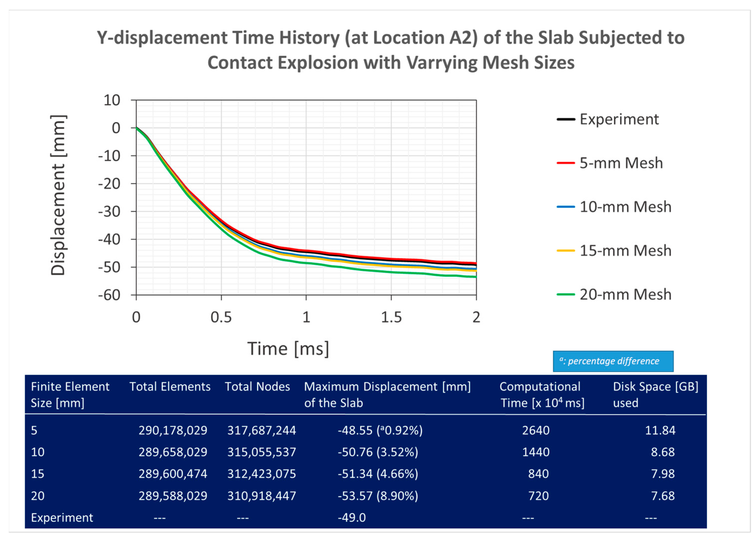This screenshot has width=756, height=540.
Task: Click the Experiment row label in table
Action: (x=62, y=518)
